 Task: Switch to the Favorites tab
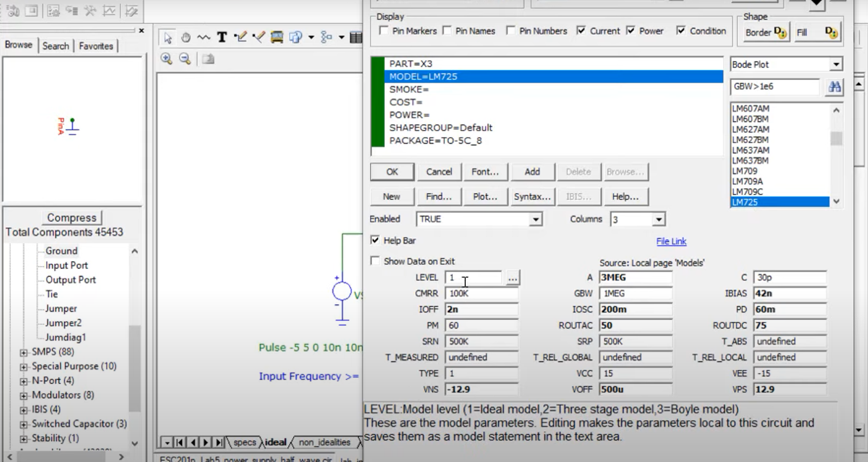96,46
